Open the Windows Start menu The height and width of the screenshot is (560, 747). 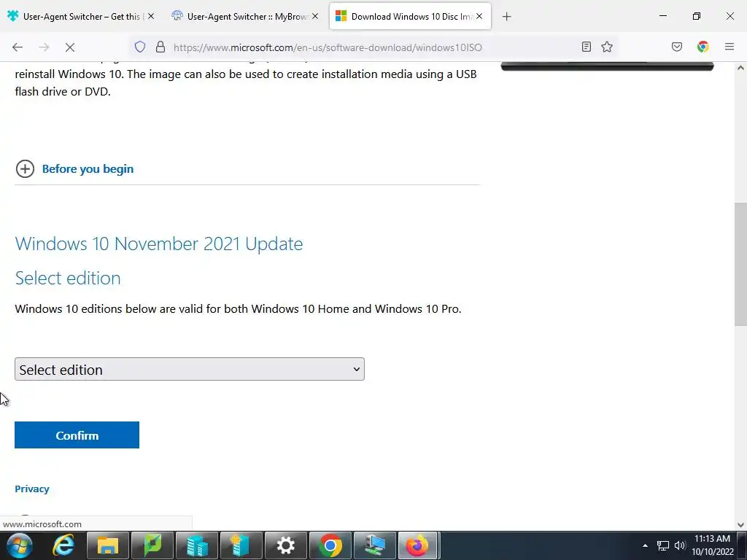point(20,545)
